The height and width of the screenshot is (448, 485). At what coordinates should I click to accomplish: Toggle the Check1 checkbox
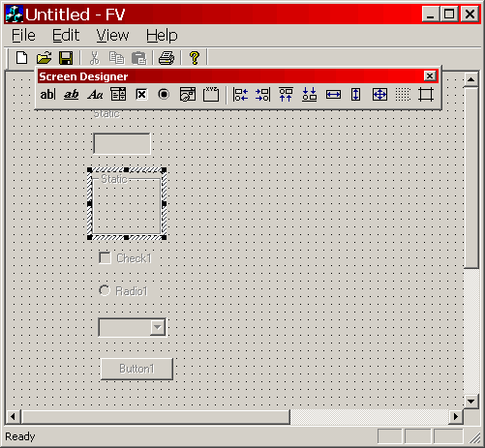click(105, 258)
